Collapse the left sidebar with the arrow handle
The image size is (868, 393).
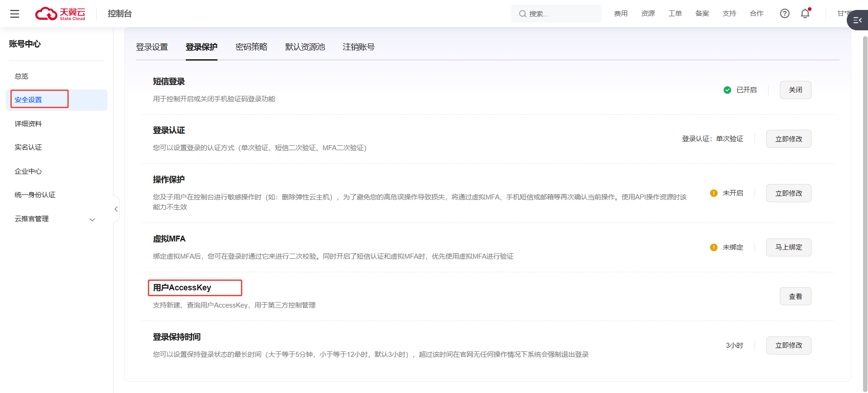(x=116, y=209)
